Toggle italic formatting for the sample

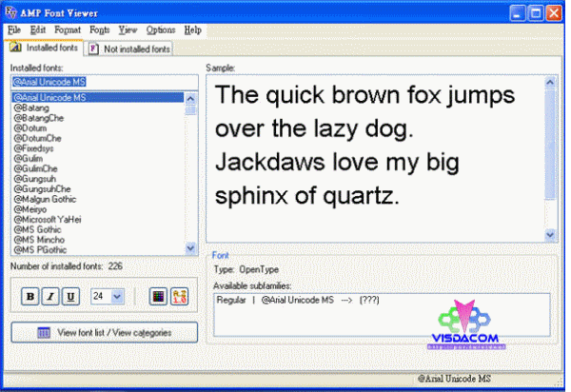point(50,297)
